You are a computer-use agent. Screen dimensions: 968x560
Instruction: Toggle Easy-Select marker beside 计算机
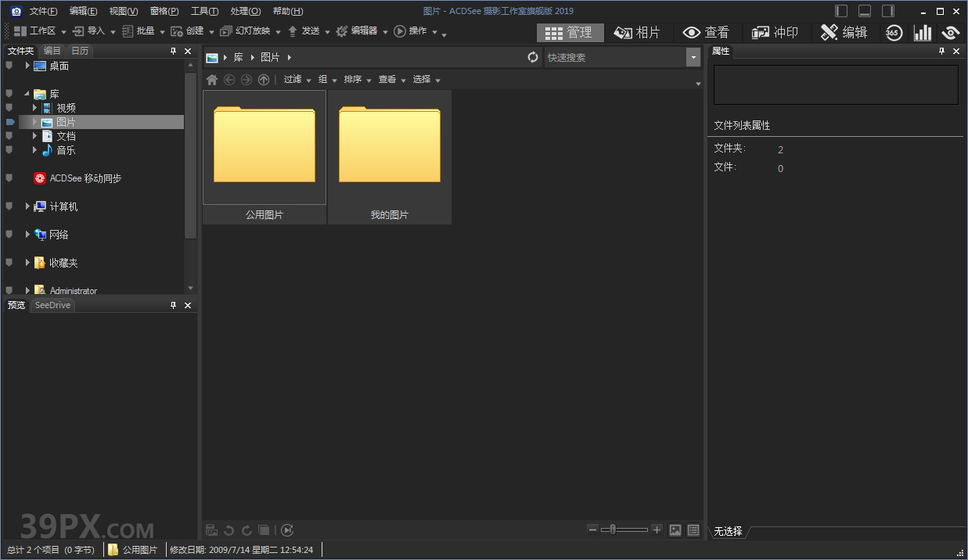click(x=9, y=206)
